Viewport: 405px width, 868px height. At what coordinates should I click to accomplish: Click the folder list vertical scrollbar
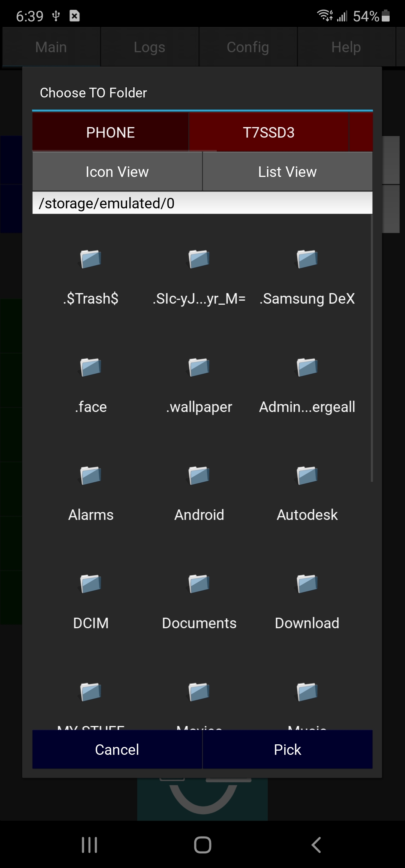(372, 349)
